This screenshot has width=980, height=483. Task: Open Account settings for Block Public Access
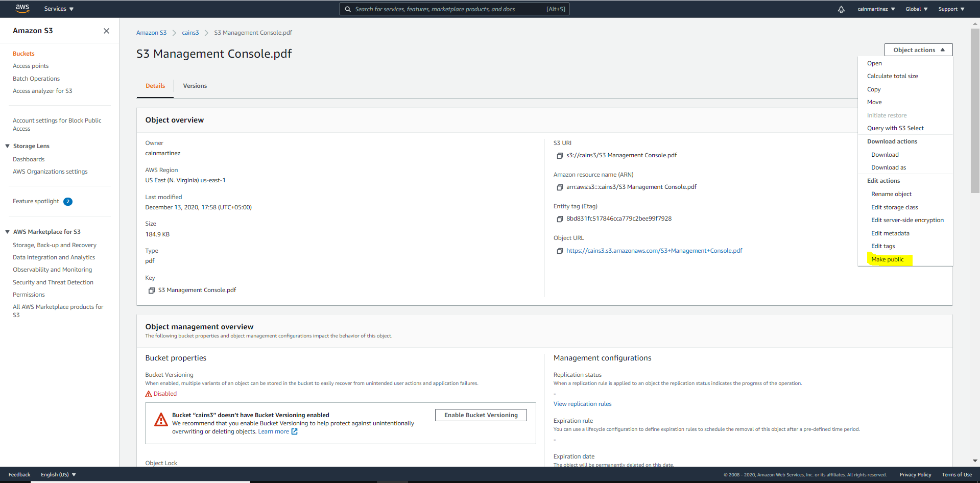click(57, 125)
